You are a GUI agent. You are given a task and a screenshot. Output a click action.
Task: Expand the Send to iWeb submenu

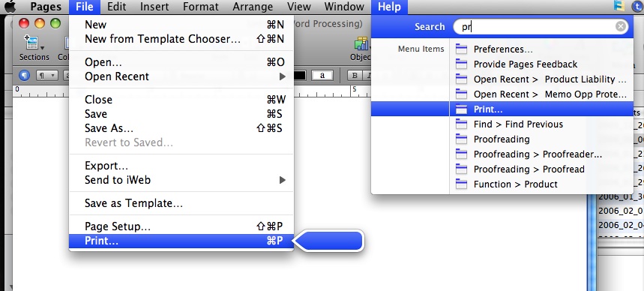pyautogui.click(x=181, y=180)
